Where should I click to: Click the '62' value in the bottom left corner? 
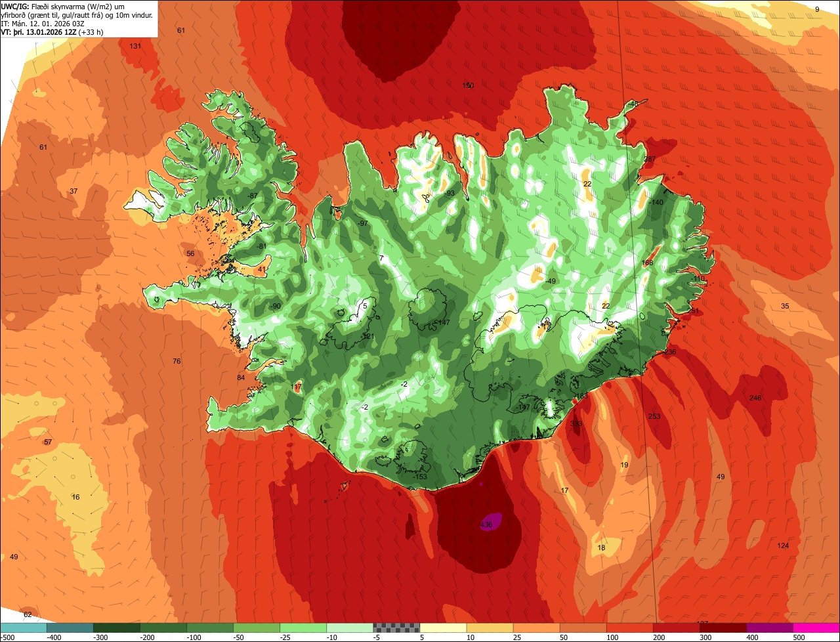coord(28,614)
